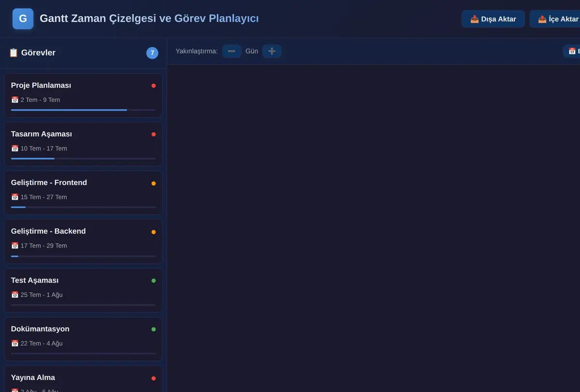Click calendar icon in Dokümantasyon card

pyautogui.click(x=14, y=344)
